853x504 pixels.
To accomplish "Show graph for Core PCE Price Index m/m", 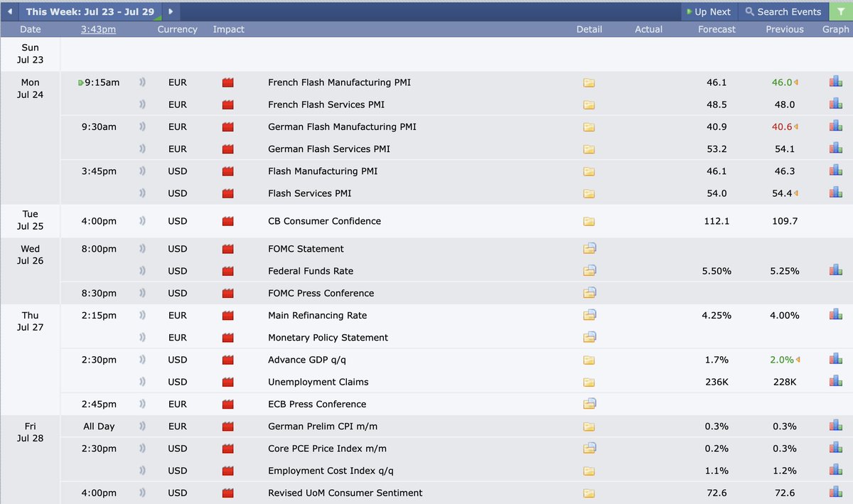I will 835,449.
